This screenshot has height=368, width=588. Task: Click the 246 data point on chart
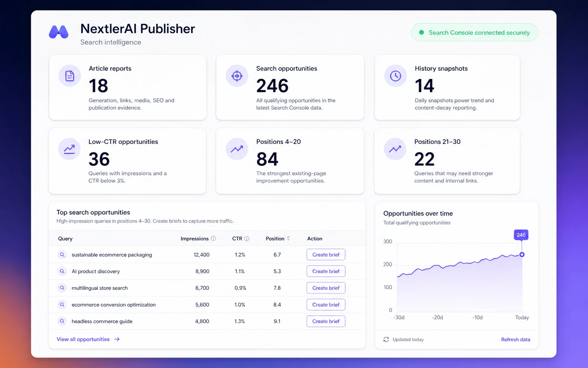coord(522,254)
